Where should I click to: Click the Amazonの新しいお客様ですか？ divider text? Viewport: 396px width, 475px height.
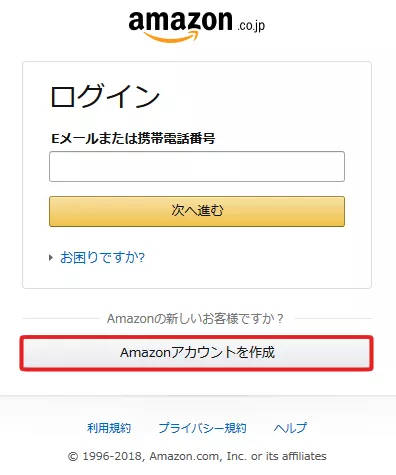(195, 319)
